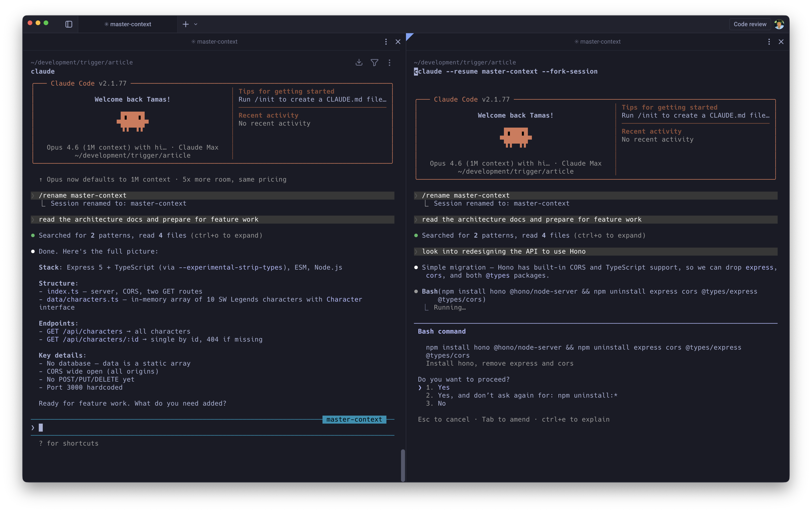The width and height of the screenshot is (812, 512).
Task: Open block options menu beside filter icon
Action: tap(389, 62)
